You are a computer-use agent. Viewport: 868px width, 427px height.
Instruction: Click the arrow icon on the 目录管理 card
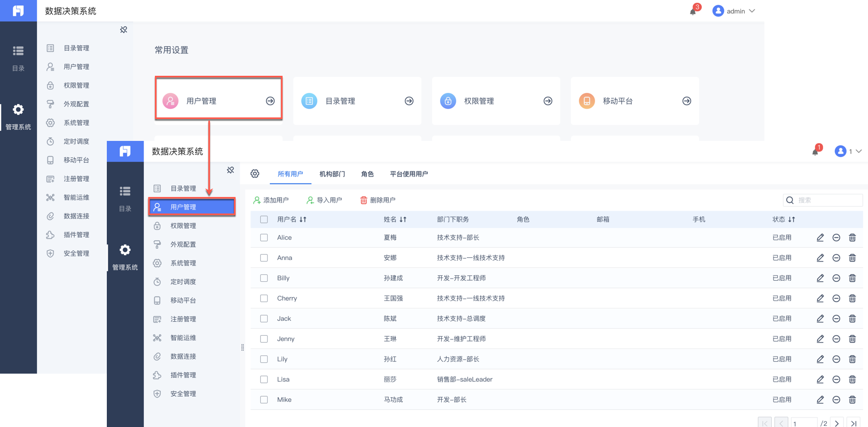(x=409, y=101)
